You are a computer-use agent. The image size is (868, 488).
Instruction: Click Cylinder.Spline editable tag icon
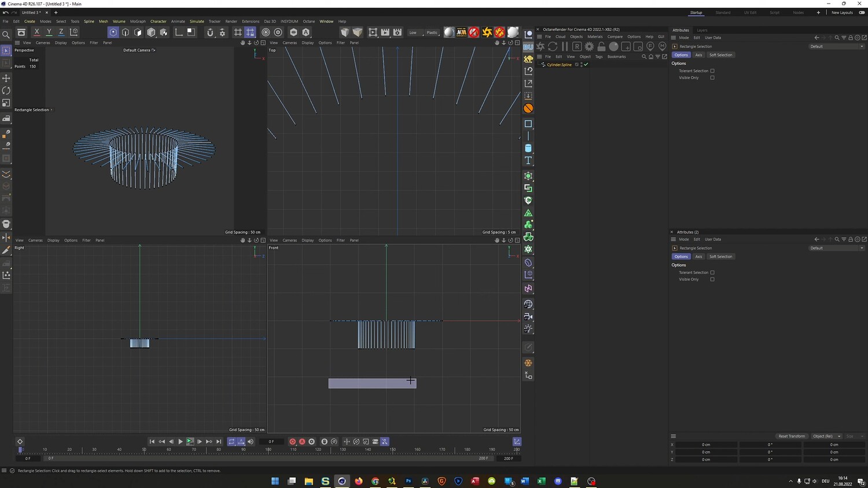[x=577, y=65]
